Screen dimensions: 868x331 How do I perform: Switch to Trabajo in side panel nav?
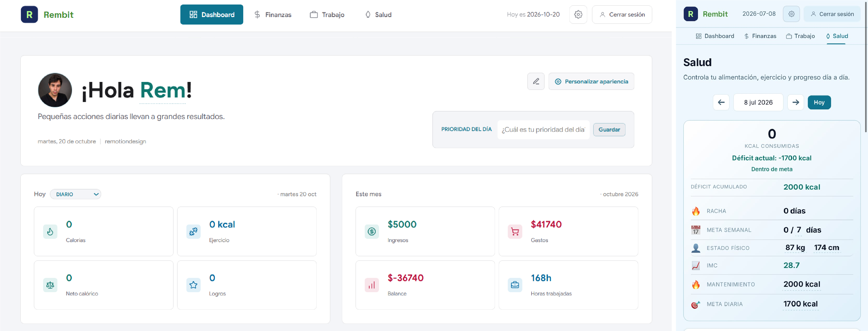tap(800, 36)
